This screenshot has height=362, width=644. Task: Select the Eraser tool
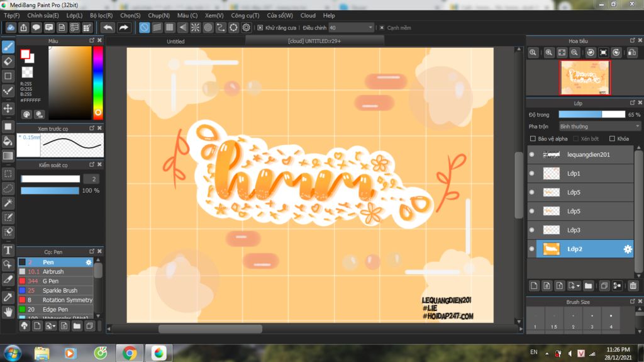tap(8, 61)
